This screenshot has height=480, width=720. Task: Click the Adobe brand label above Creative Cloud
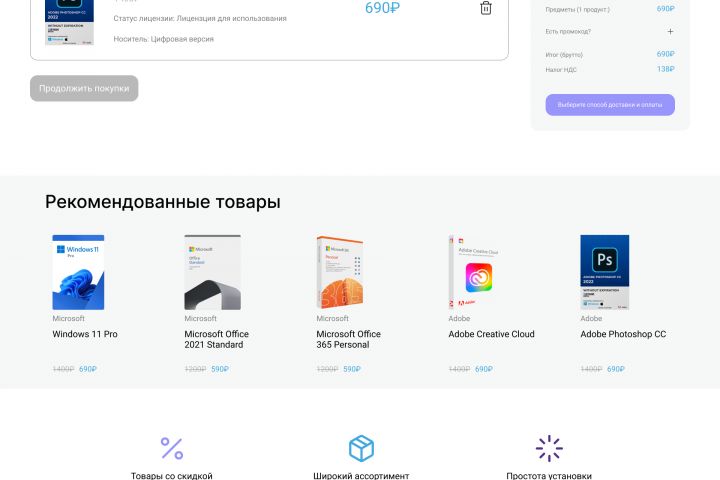click(459, 318)
